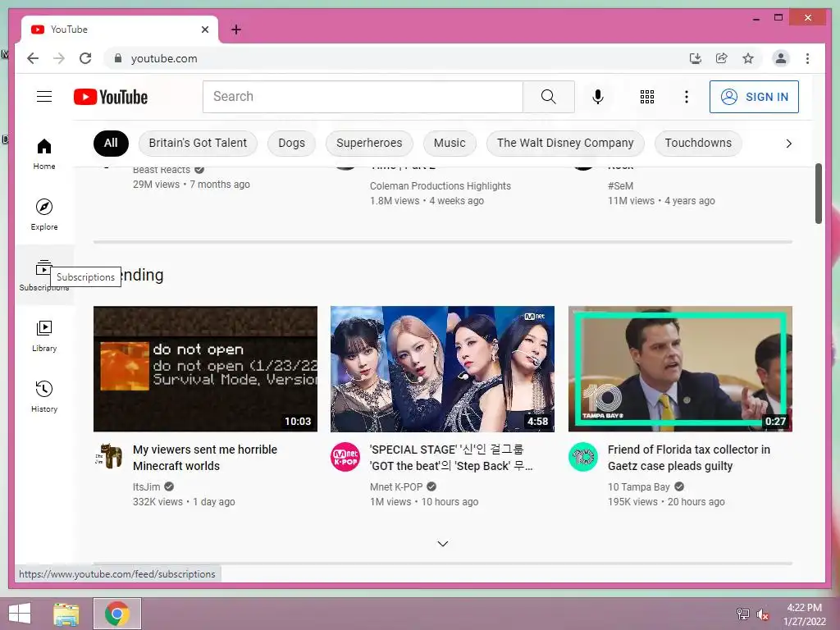Select The Walt Disney Company chip

coord(565,143)
